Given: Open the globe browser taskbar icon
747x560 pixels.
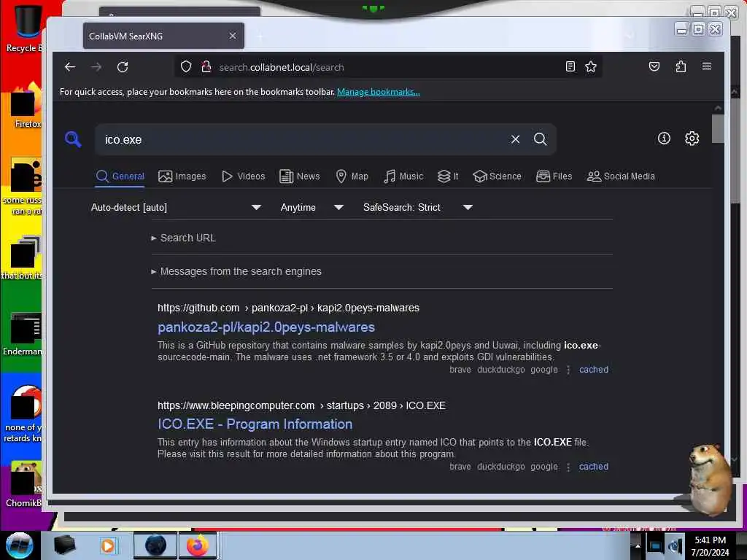Looking at the screenshot, I should [x=155, y=545].
